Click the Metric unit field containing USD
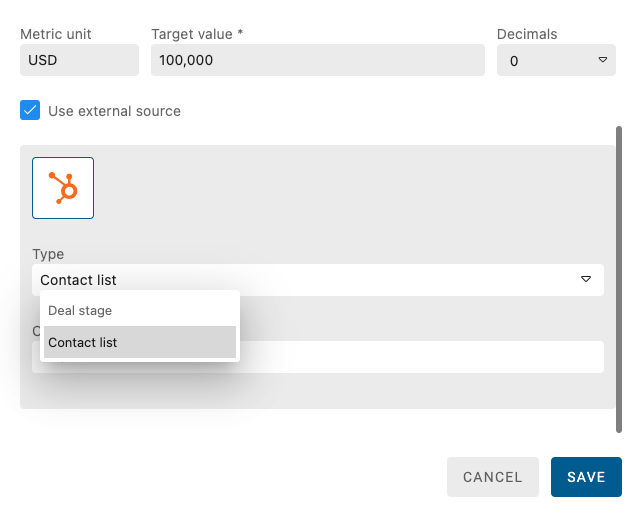The height and width of the screenshot is (520, 644). (79, 60)
